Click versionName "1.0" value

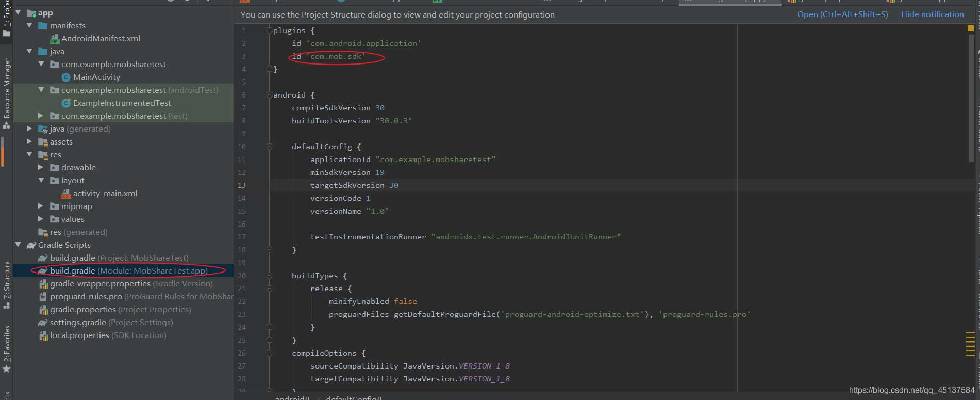377,211
